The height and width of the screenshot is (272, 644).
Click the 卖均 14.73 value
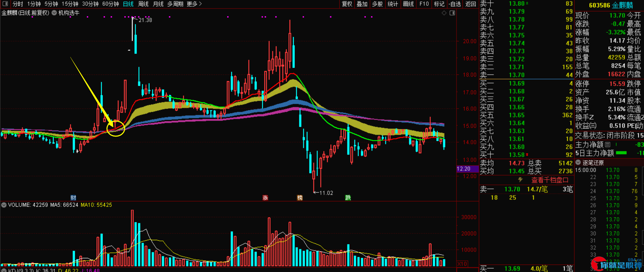click(517, 163)
